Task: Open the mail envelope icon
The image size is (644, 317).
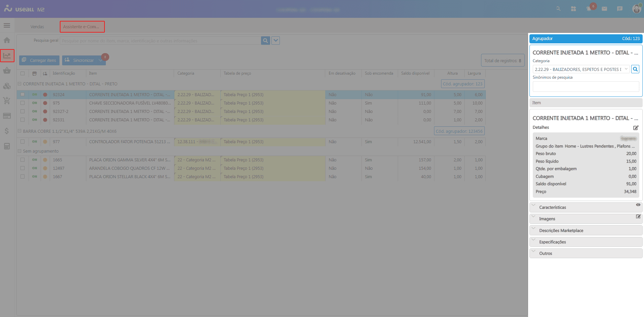Action: coord(604,9)
